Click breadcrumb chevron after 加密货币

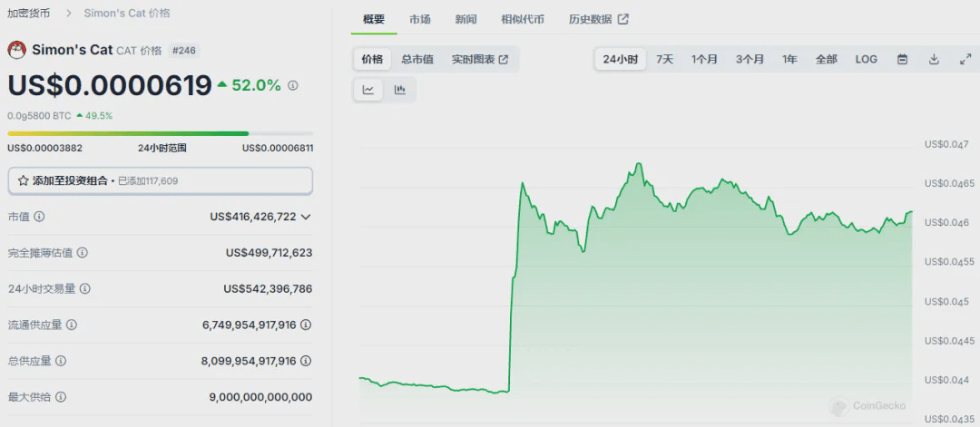tap(67, 13)
